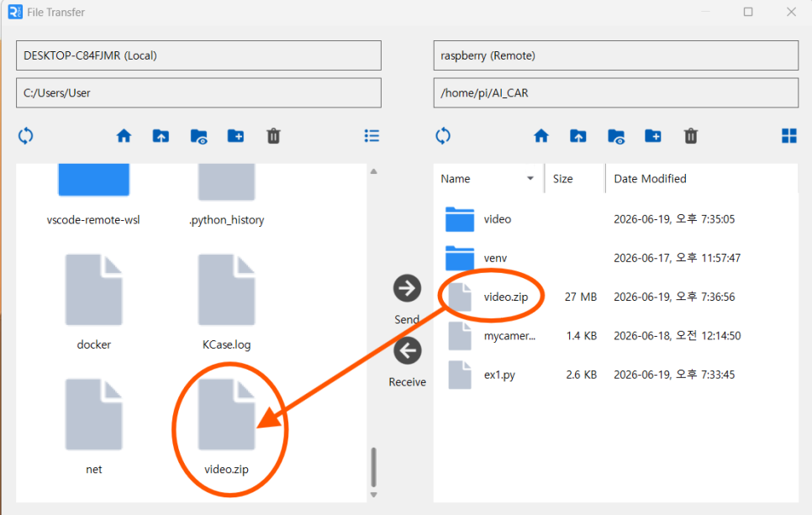812x515 pixels.
Task: Sort remote list by Date Modified
Action: [650, 179]
